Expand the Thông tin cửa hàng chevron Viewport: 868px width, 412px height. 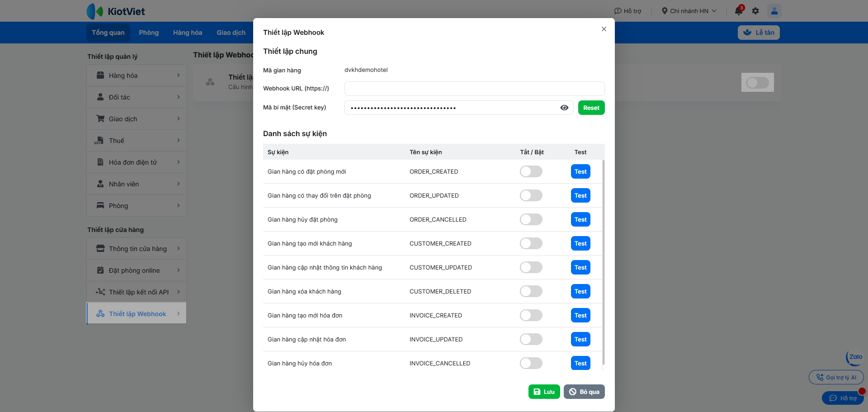[x=179, y=248]
